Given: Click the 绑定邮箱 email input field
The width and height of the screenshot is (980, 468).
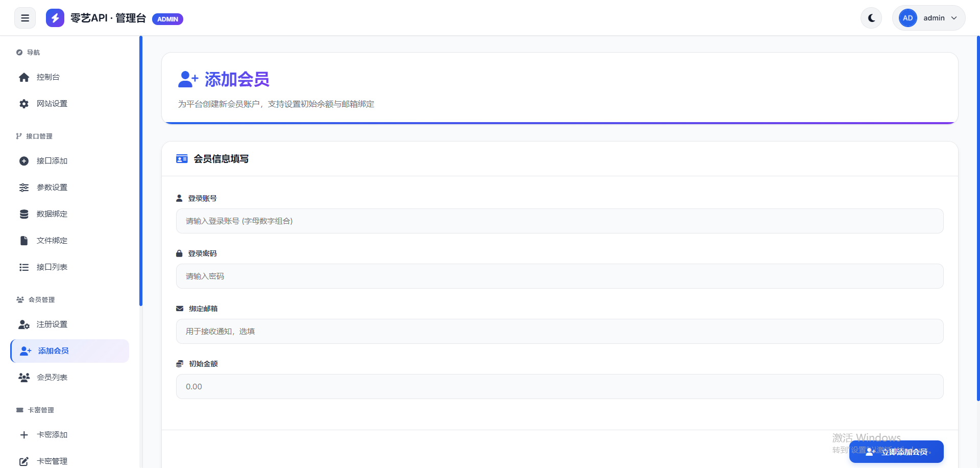Looking at the screenshot, I should pyautogui.click(x=559, y=332).
